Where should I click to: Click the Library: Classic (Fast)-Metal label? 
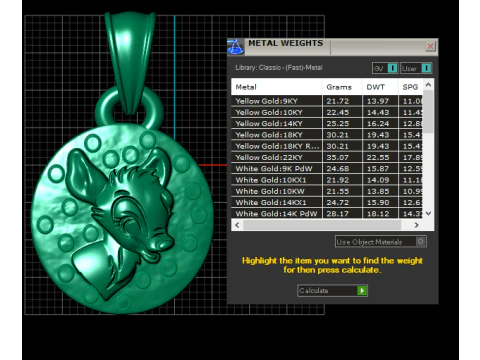[279, 68]
